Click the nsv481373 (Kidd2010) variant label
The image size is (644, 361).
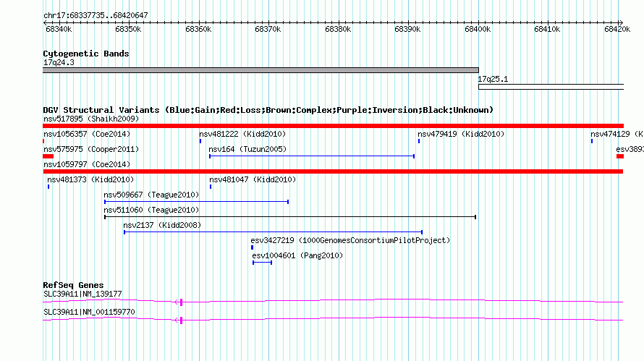tap(90, 179)
